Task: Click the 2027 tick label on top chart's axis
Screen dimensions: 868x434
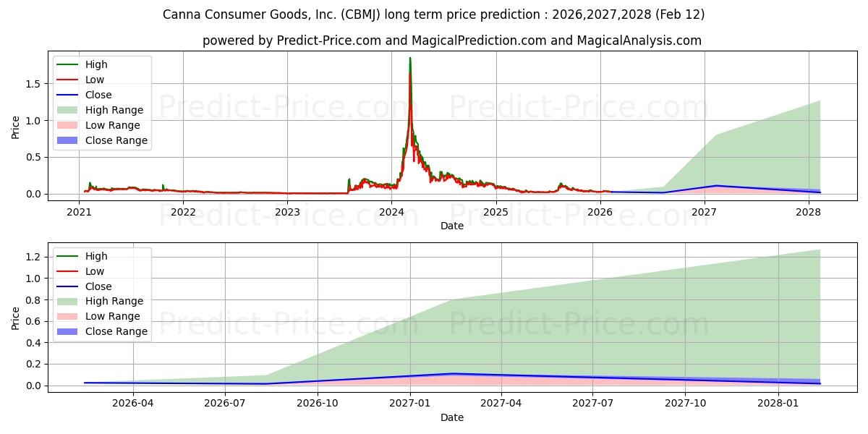Action: coord(704,212)
